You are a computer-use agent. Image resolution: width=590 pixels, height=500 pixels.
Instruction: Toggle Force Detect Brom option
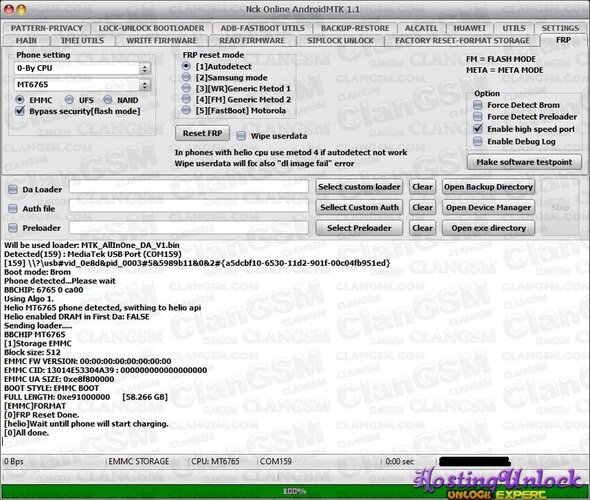[x=477, y=105]
